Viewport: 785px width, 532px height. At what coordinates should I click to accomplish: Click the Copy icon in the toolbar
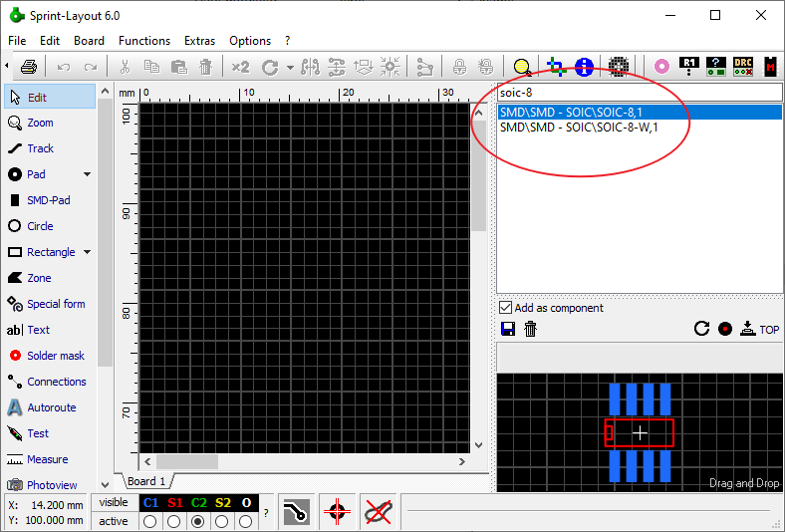pos(151,67)
